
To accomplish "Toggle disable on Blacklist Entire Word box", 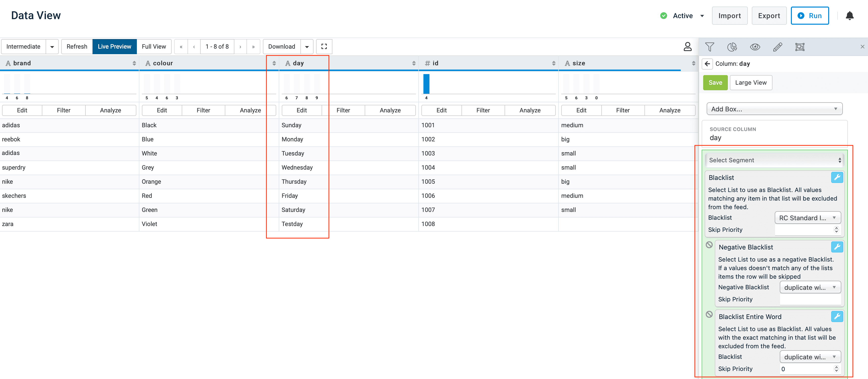I will point(709,314).
